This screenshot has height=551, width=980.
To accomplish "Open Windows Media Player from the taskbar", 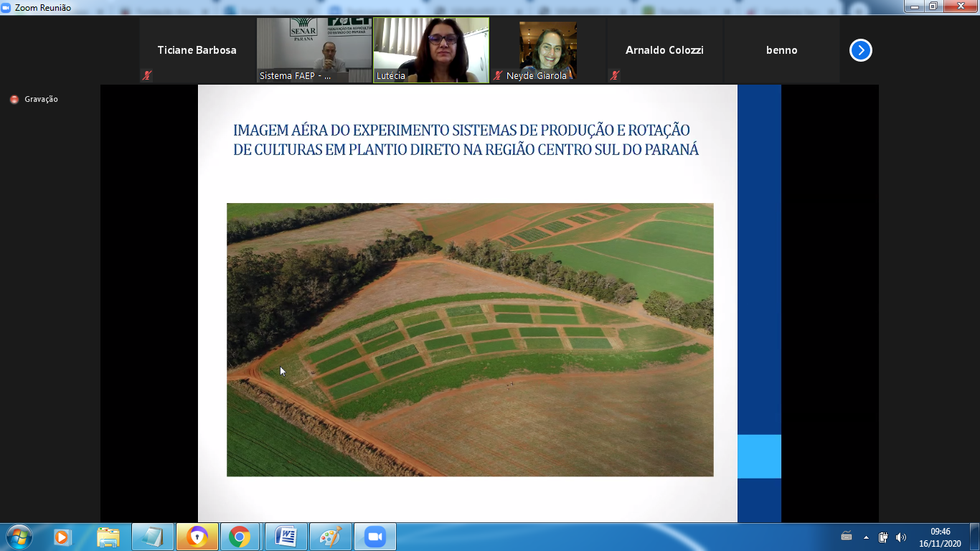I will [x=62, y=537].
